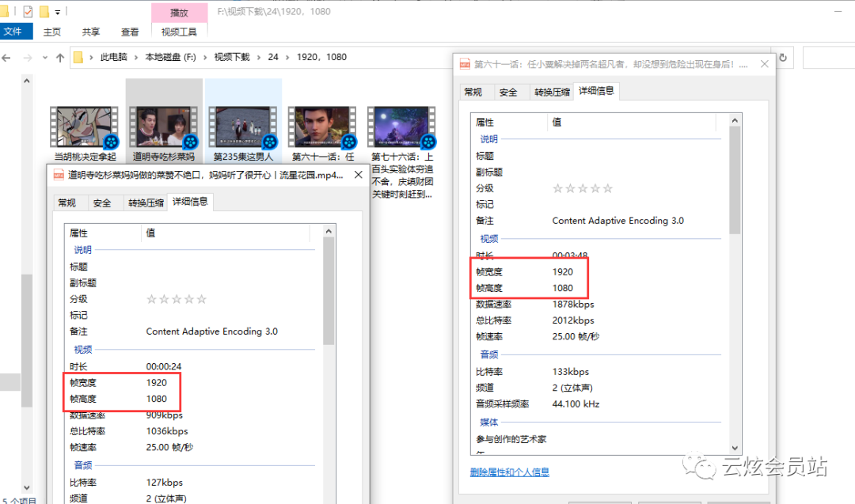Click the address bar refresh icon
855x504 pixels.
coord(783,57)
